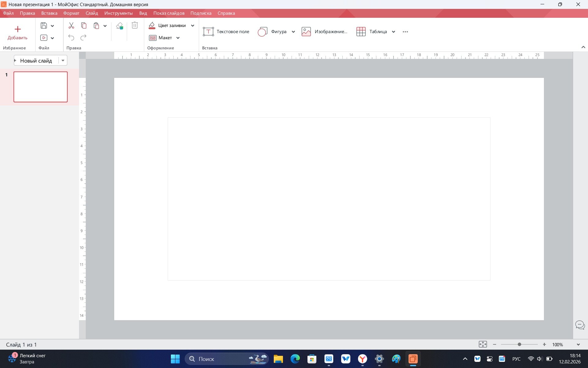Click the Save floppy disk icon
This screenshot has height=368, width=588.
pyautogui.click(x=44, y=25)
